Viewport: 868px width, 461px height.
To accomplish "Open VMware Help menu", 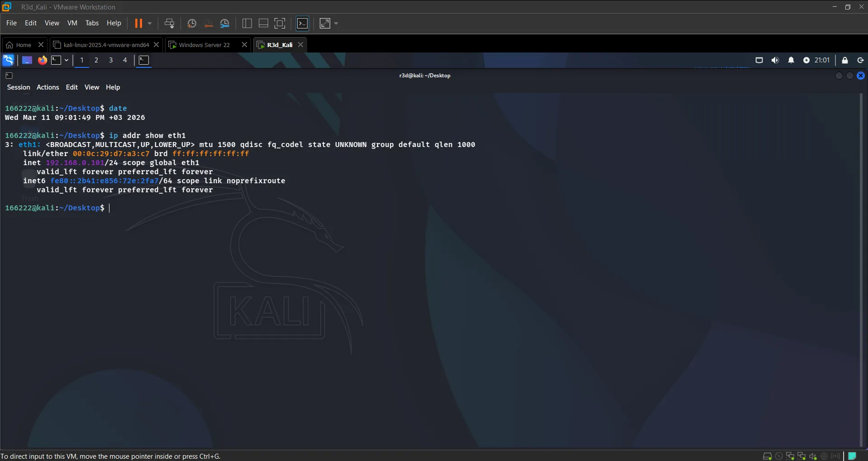I will (114, 23).
